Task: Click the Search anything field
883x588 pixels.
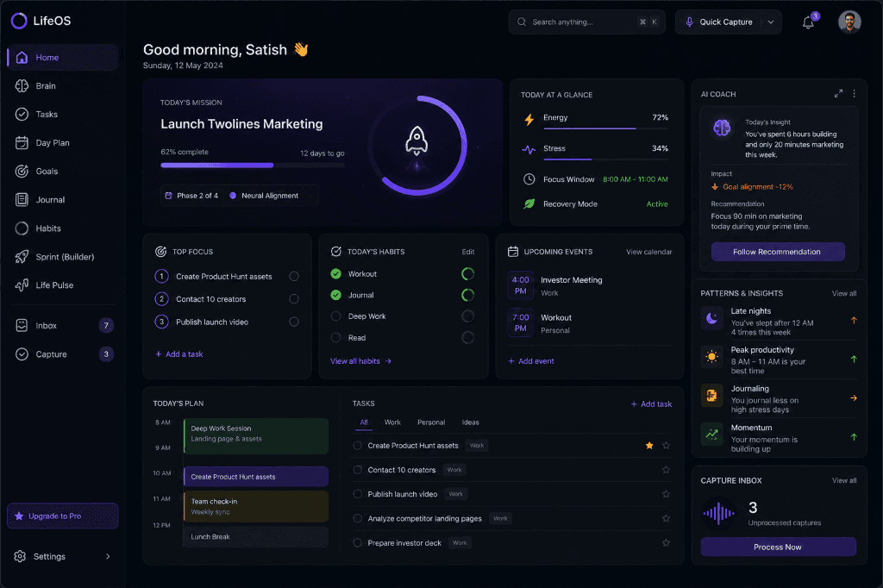Action: pos(586,22)
